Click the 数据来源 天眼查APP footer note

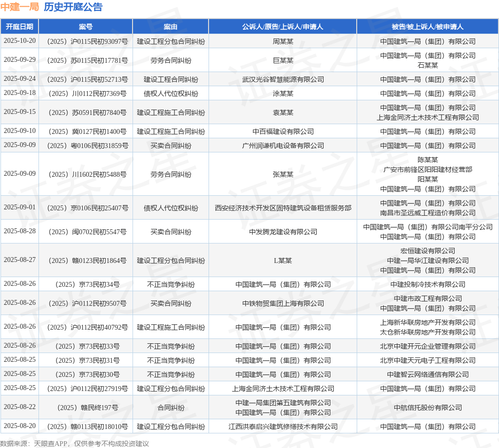pyautogui.click(x=75, y=444)
